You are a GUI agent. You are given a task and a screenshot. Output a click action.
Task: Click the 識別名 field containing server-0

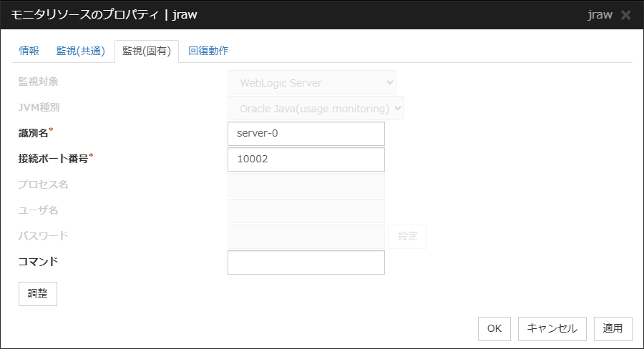[x=306, y=134]
